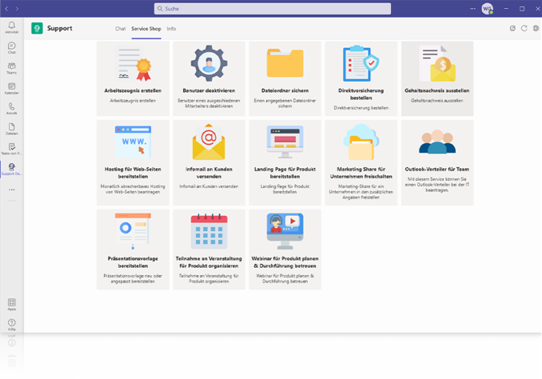Open Marketing Share für Unternehmen freischalten tile

tap(361, 163)
